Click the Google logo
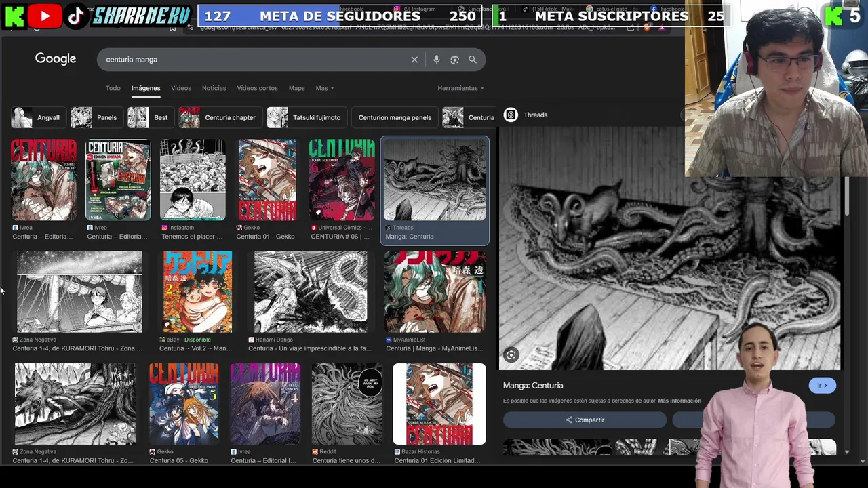This screenshot has width=868, height=488. [56, 59]
